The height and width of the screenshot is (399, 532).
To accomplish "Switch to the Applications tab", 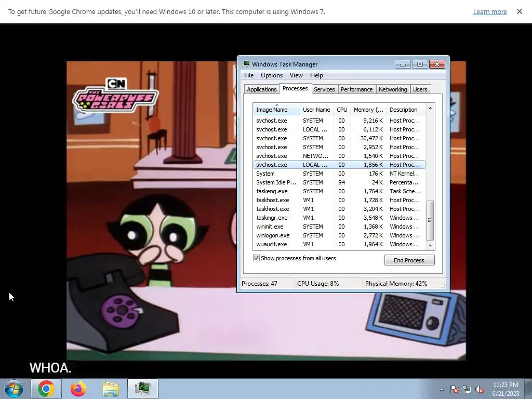I will point(262,89).
